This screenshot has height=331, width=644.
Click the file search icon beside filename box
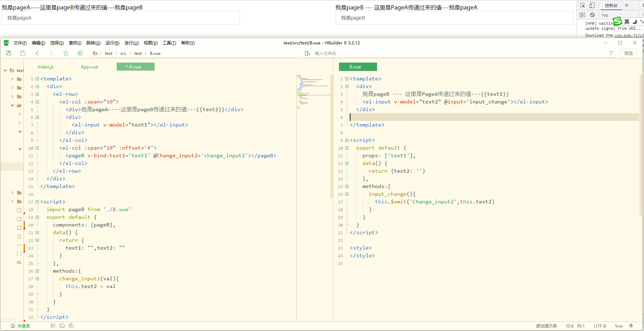pos(307,53)
